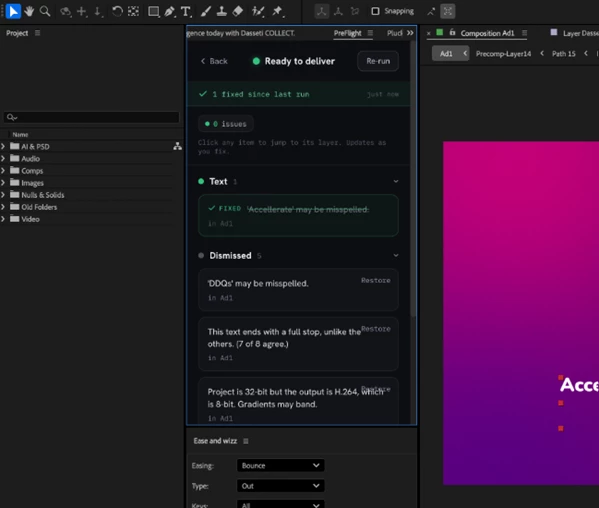Click the Project panel search field
The image size is (599, 508).
pyautogui.click(x=91, y=117)
